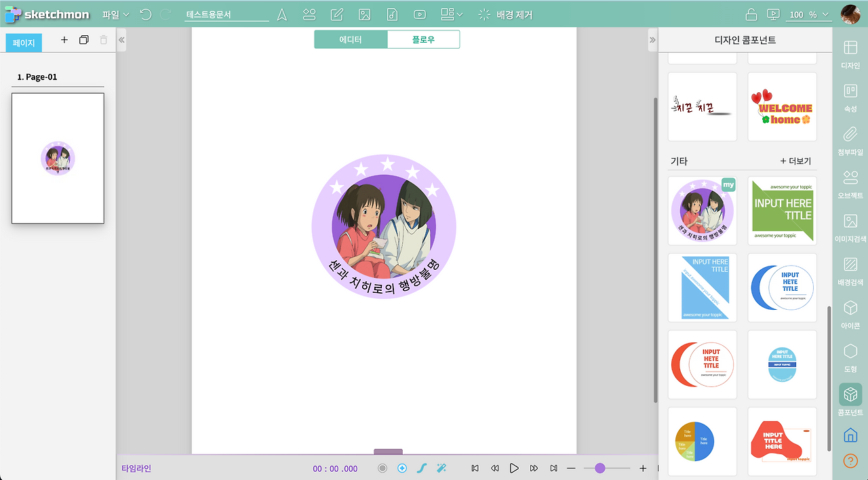The image size is (868, 480).
Task: Collapse the left page panel
Action: (x=121, y=40)
